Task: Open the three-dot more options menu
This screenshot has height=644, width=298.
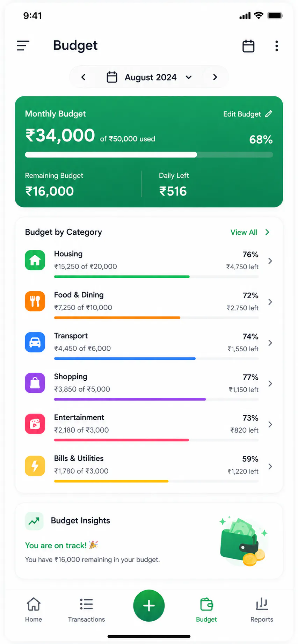Action: pyautogui.click(x=277, y=46)
